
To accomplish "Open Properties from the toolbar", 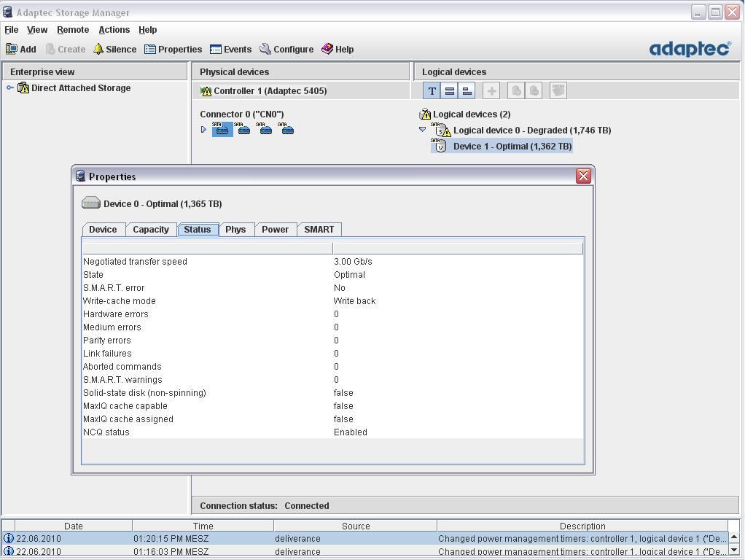I will pyautogui.click(x=173, y=49).
